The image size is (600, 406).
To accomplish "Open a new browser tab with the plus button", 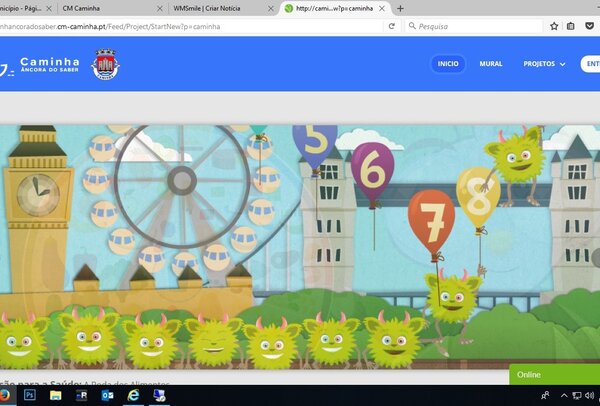I will [401, 8].
